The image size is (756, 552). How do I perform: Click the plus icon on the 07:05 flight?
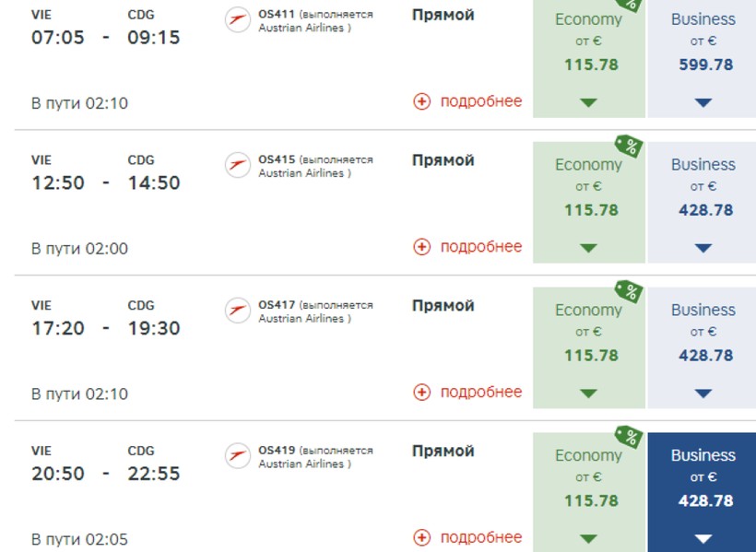(422, 101)
